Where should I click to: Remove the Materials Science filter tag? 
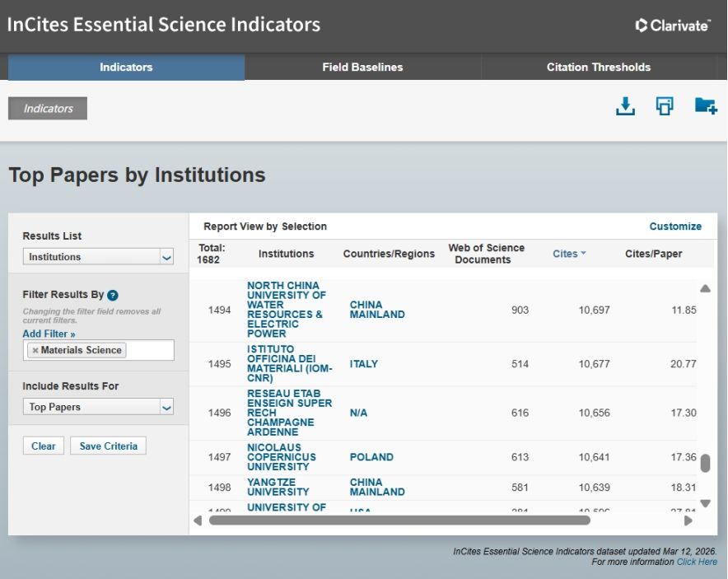pos(35,351)
